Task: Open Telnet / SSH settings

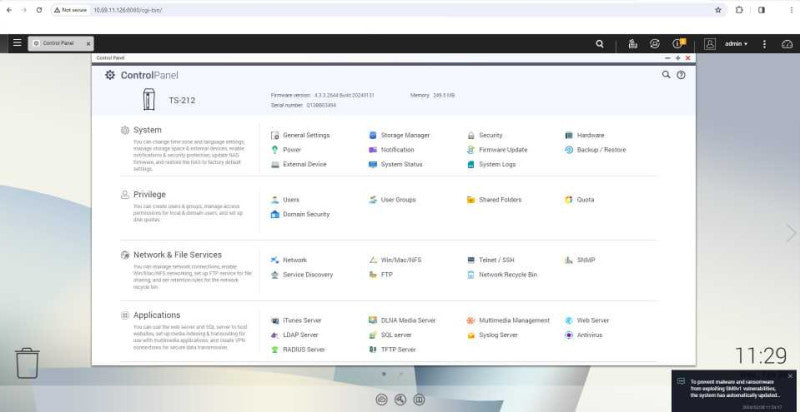Action: pyautogui.click(x=491, y=260)
